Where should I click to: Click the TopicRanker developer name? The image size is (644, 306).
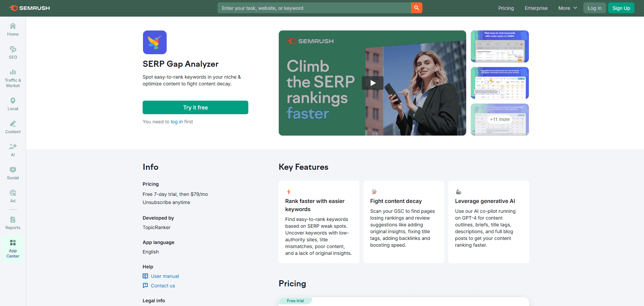click(x=157, y=227)
